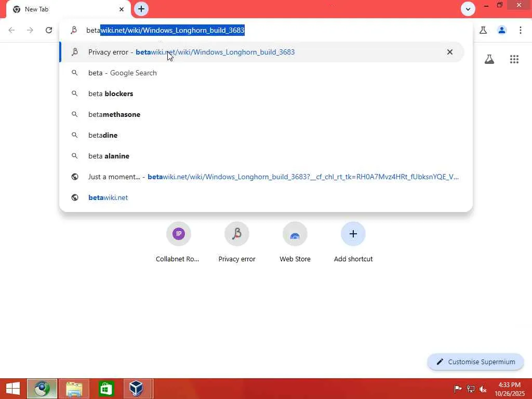Viewport: 532px width, 399px height.
Task: Click the Add shortcut button
Action: pos(353,242)
